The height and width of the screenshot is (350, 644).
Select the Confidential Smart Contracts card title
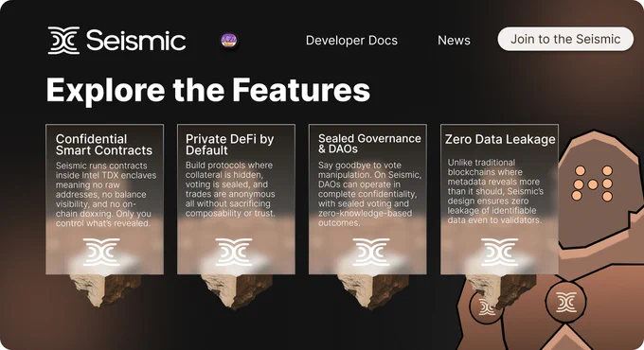click(x=104, y=145)
